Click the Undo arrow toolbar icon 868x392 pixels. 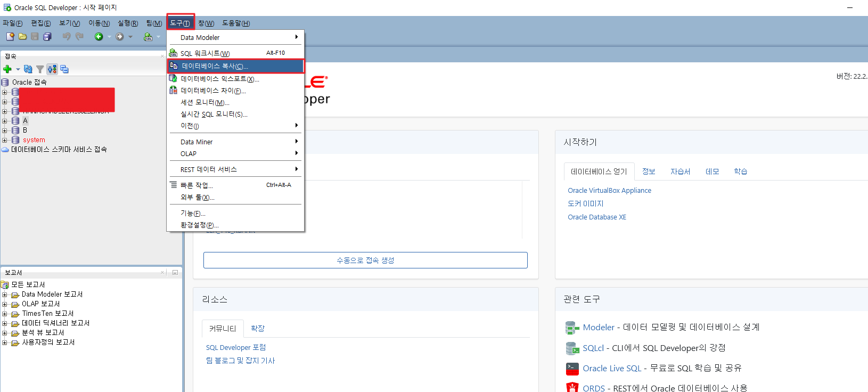[67, 36]
